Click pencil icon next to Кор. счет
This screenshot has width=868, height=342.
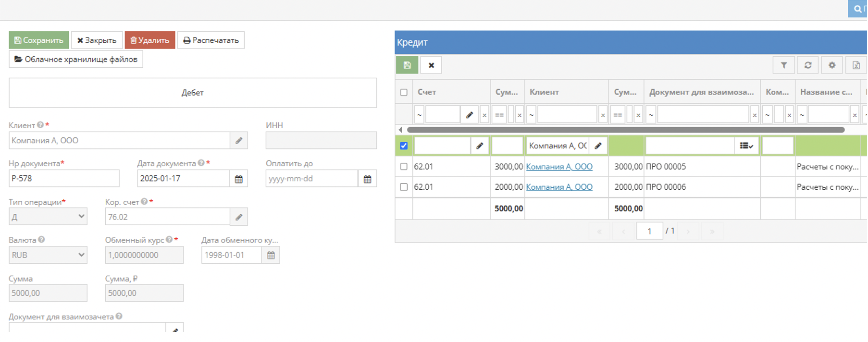tap(238, 217)
